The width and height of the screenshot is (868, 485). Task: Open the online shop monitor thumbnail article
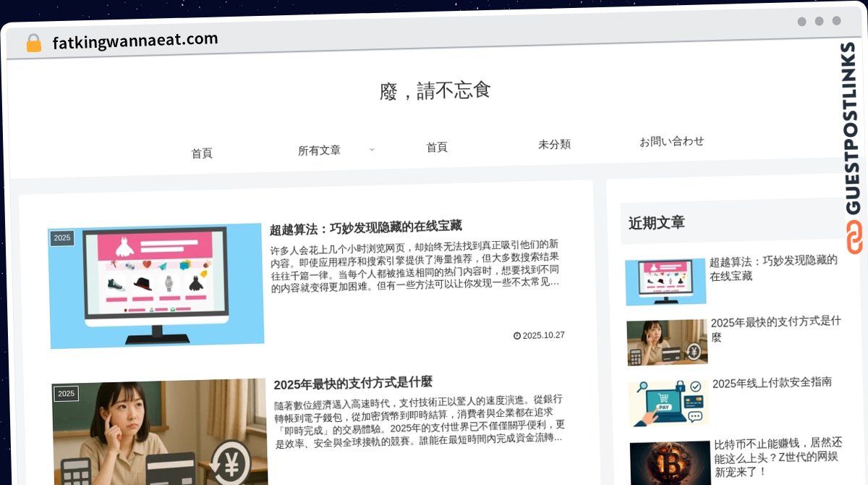(156, 286)
